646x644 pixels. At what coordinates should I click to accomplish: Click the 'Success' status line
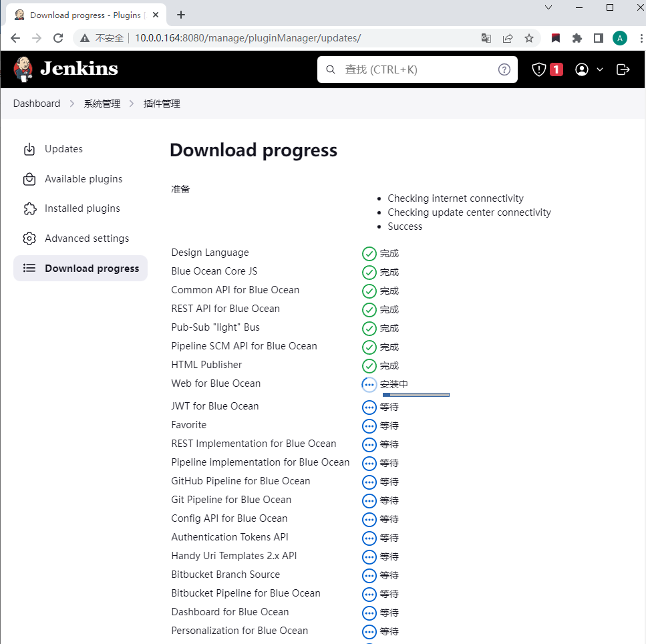[x=405, y=226]
